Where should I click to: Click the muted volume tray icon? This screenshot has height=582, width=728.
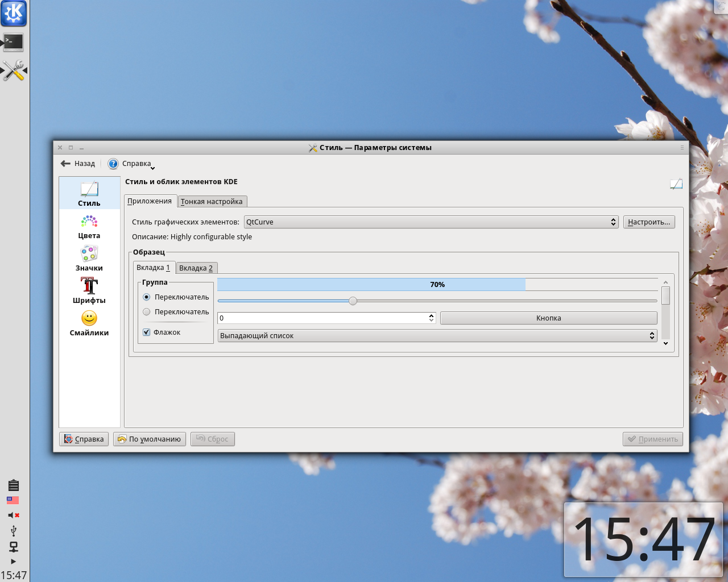pos(14,515)
